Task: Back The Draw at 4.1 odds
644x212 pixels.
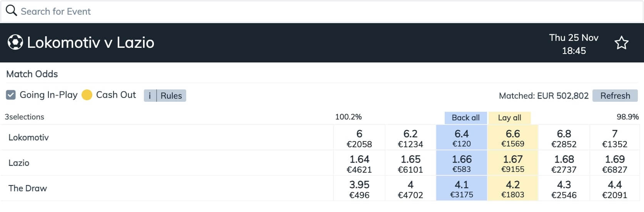Action: (x=462, y=188)
